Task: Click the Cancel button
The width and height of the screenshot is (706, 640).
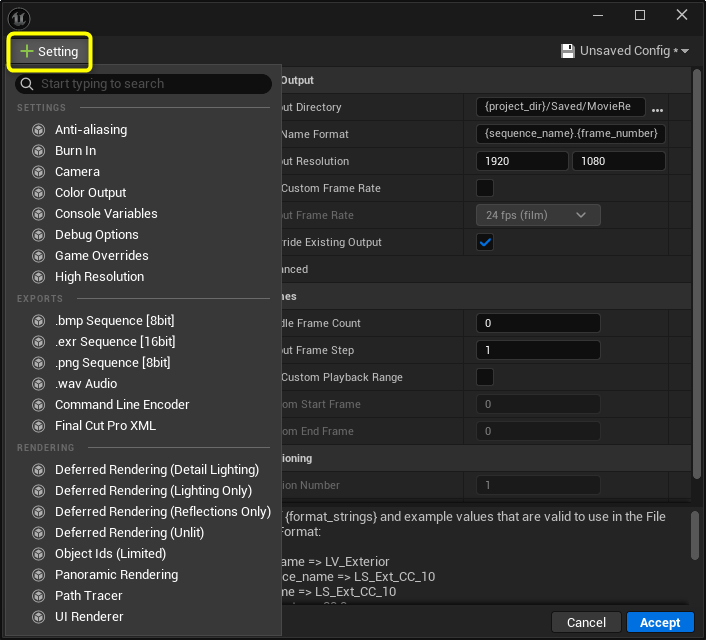Action: (586, 623)
